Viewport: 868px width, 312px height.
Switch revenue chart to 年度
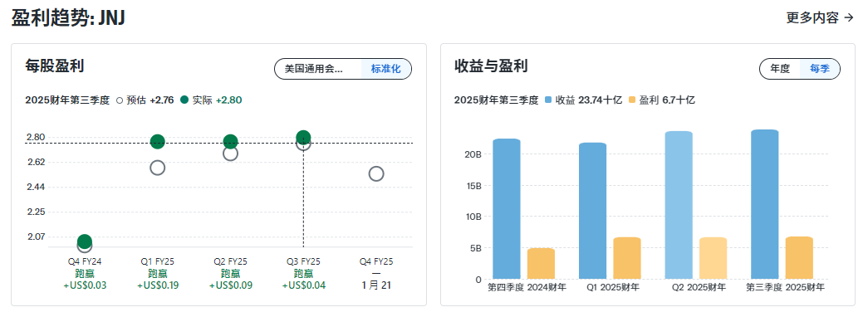(x=780, y=69)
